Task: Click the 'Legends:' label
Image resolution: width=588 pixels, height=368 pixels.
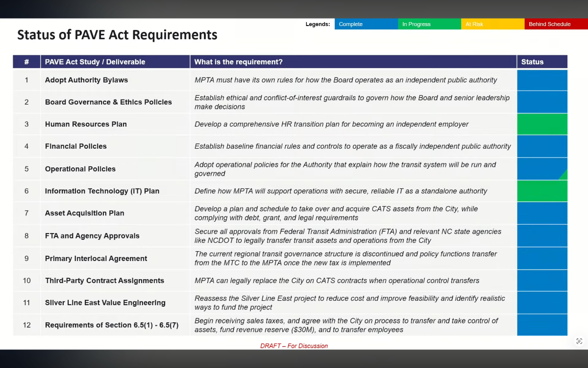Action: tap(318, 24)
